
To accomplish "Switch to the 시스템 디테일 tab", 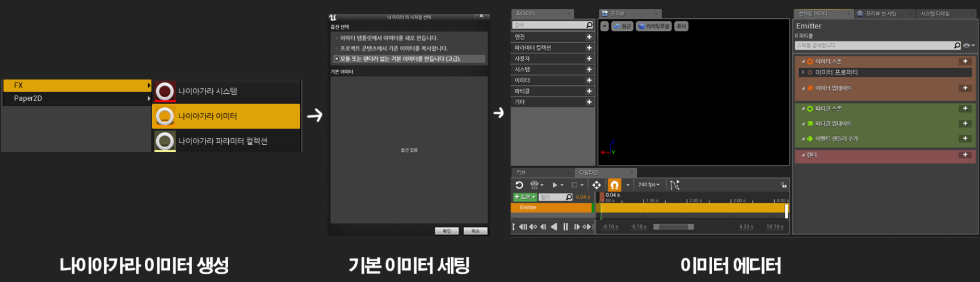I will pyautogui.click(x=946, y=14).
